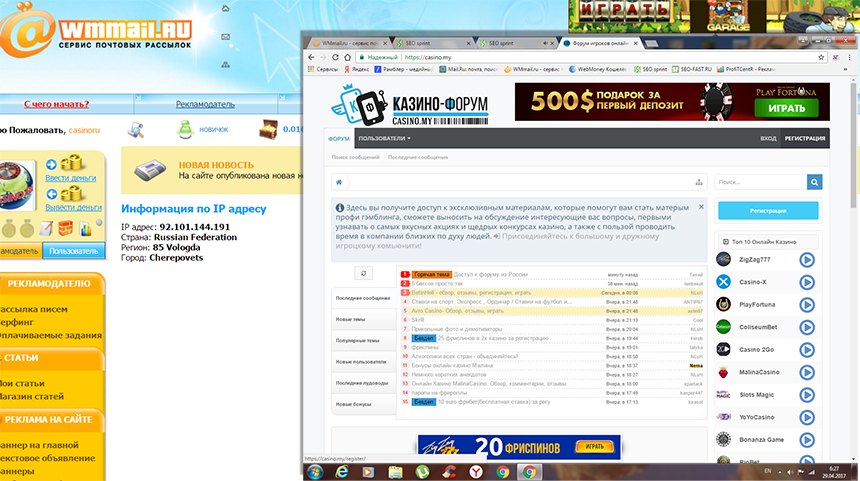This screenshot has height=481, width=860.
Task: Click the forum search magnifier button
Action: click(x=814, y=182)
